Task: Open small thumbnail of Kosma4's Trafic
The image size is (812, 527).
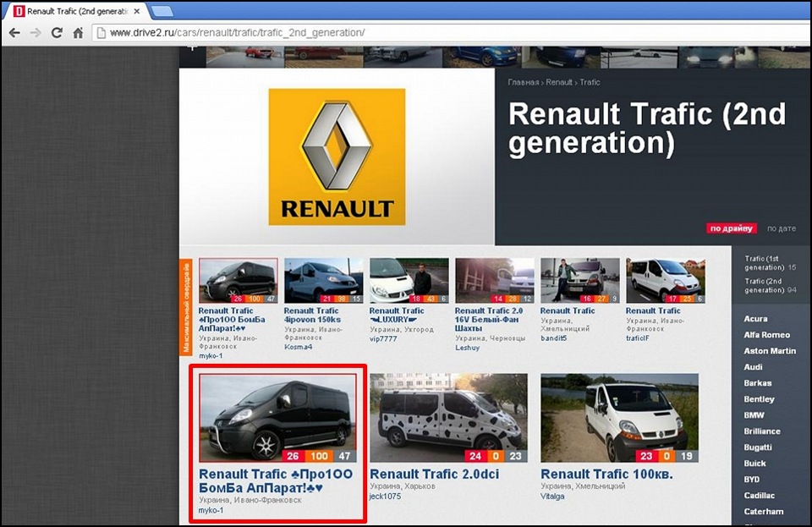Action: click(324, 281)
